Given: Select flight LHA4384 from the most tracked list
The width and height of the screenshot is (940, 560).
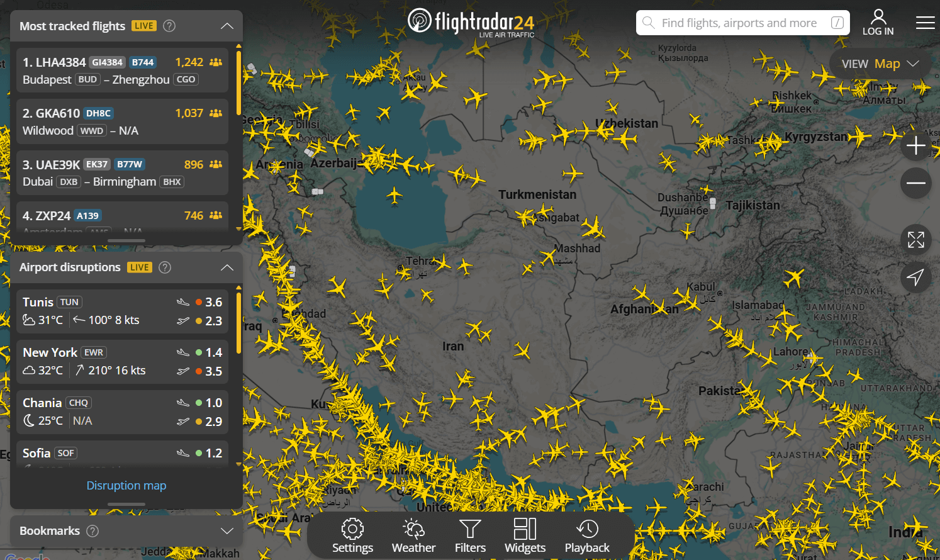Looking at the screenshot, I should click(x=122, y=70).
